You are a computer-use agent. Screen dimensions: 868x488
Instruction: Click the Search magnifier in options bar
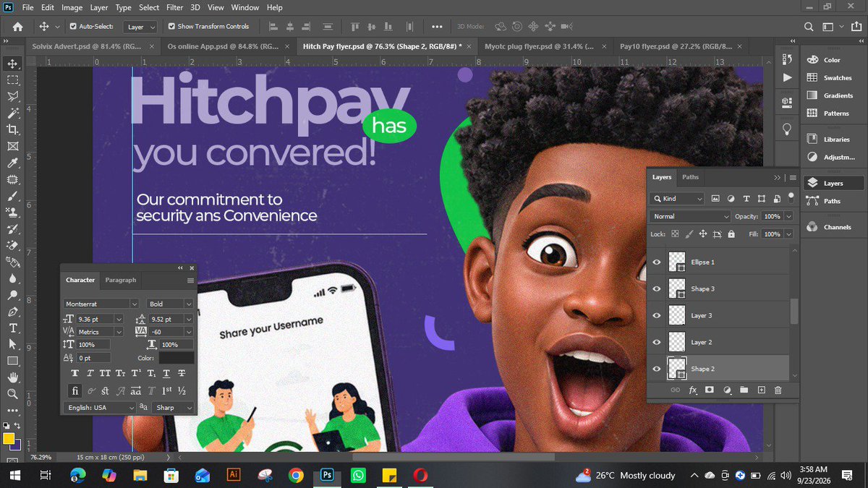(809, 26)
